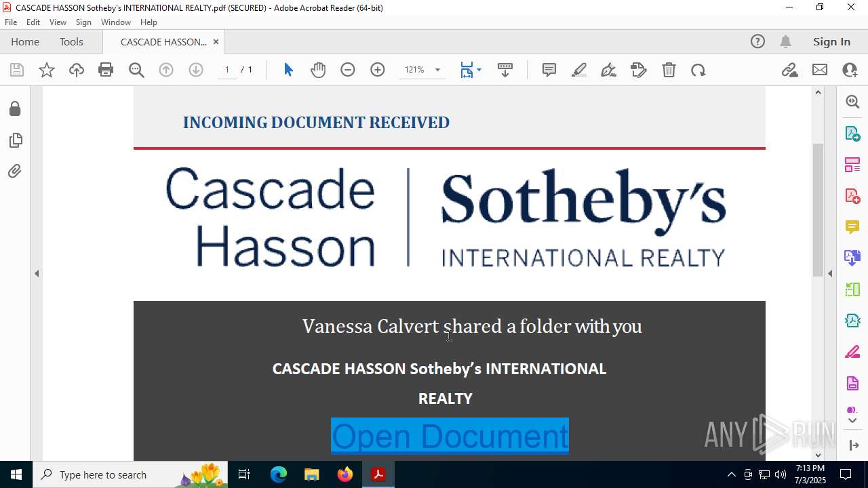
Task: Click the stamp or edit tool icon
Action: 639,70
